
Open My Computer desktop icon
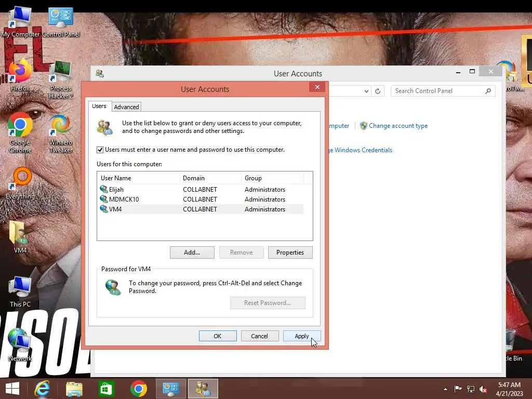coord(20,21)
